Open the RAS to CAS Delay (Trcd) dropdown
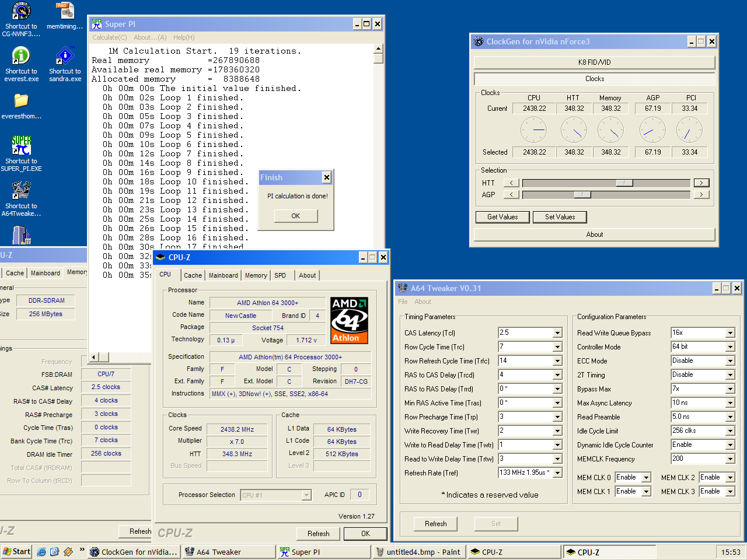747x560 pixels. (557, 374)
